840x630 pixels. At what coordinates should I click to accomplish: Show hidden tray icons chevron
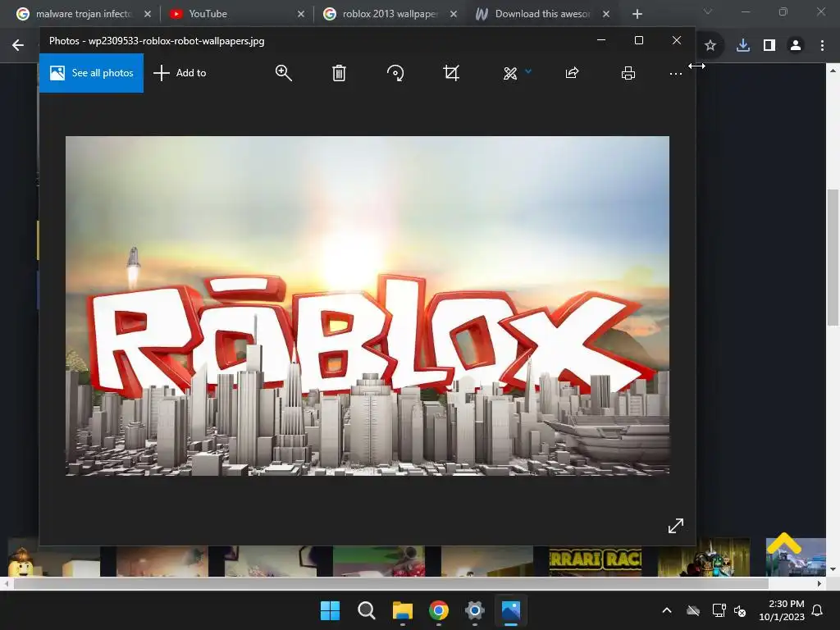point(667,610)
